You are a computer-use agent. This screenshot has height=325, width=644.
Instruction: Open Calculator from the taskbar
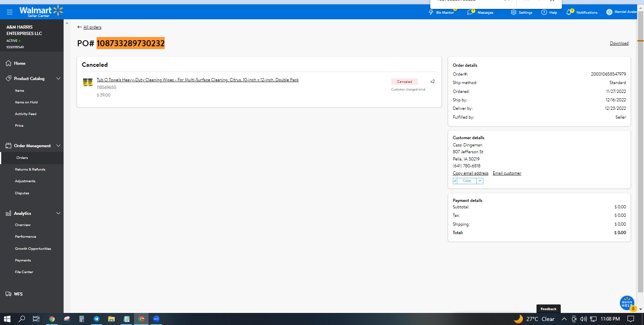coord(82,319)
